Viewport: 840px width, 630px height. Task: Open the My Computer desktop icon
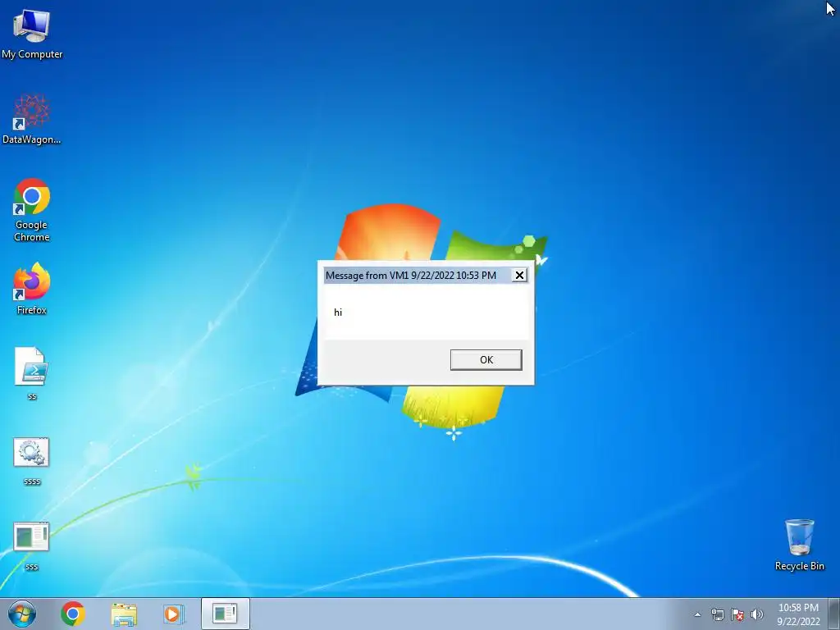click(x=32, y=34)
